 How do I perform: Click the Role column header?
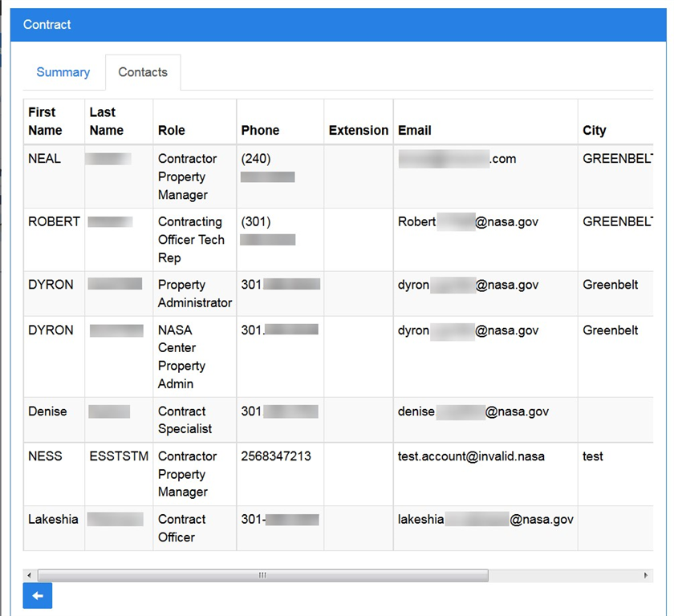[172, 130]
